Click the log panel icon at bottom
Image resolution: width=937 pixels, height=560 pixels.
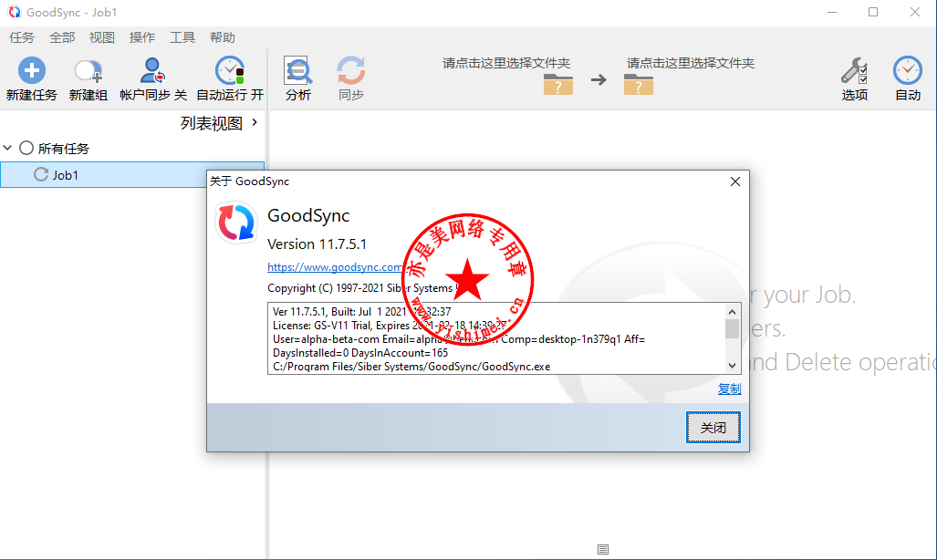(603, 549)
